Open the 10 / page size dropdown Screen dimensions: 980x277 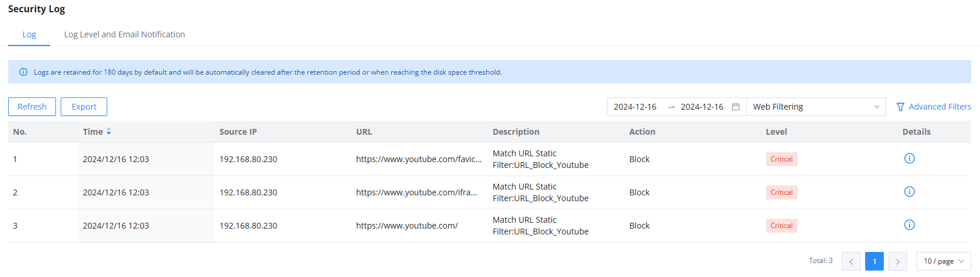tap(944, 261)
